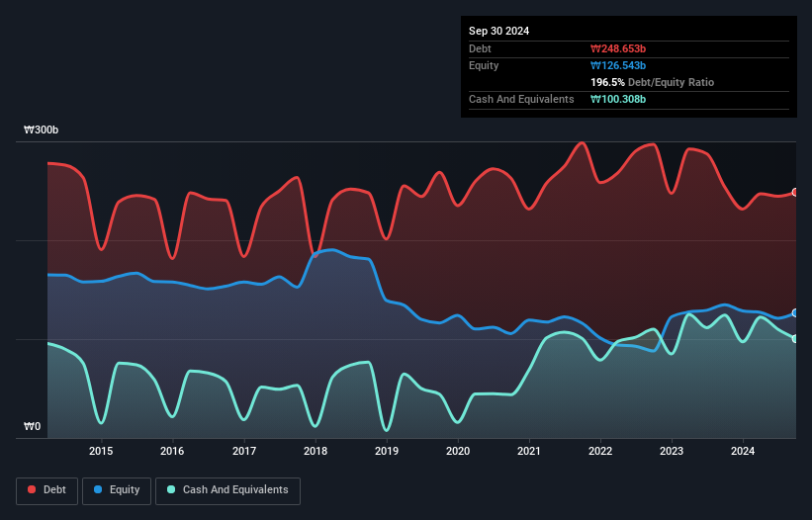The image size is (812, 520).
Task: Toggle the Equity series in the legend
Action: (x=117, y=490)
